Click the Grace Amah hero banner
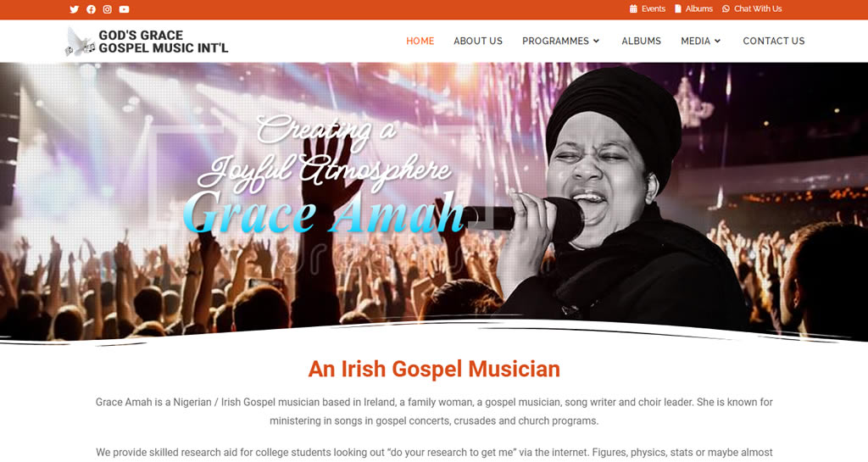The width and height of the screenshot is (868, 462). pyautogui.click(x=434, y=202)
